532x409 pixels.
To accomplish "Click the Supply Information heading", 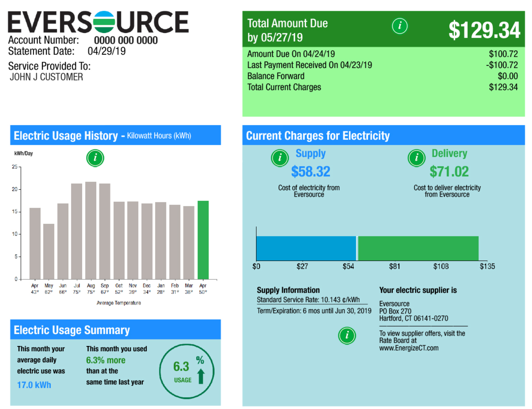I will tap(288, 290).
